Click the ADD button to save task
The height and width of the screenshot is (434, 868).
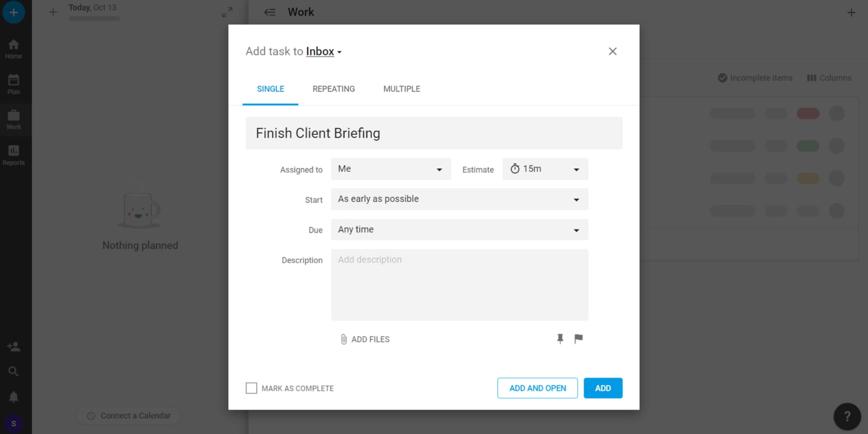(x=603, y=388)
